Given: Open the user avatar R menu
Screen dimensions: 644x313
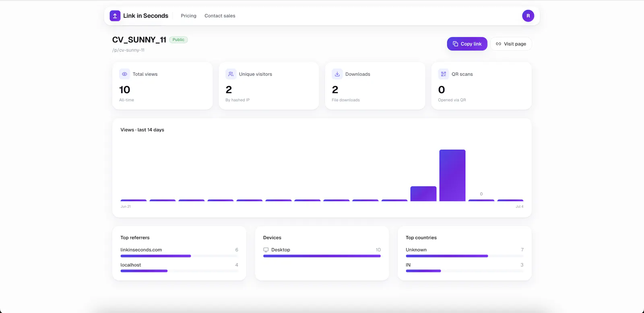Looking at the screenshot, I should [528, 16].
